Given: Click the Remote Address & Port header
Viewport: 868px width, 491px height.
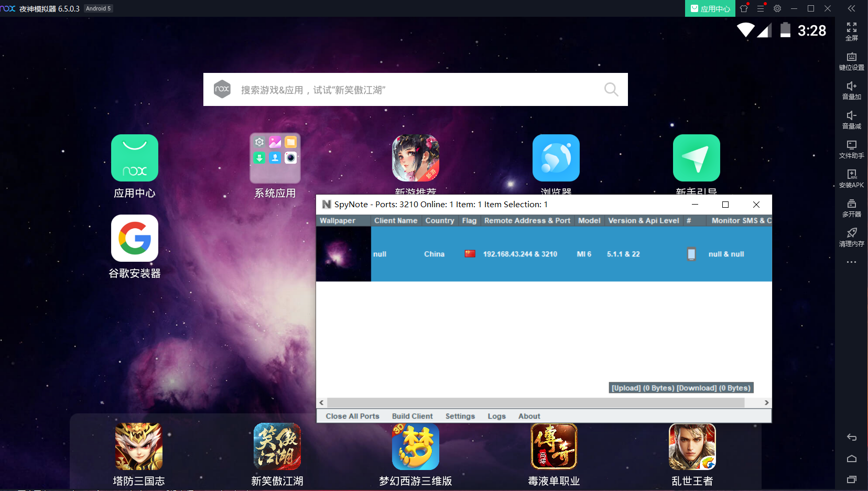Looking at the screenshot, I should 527,221.
